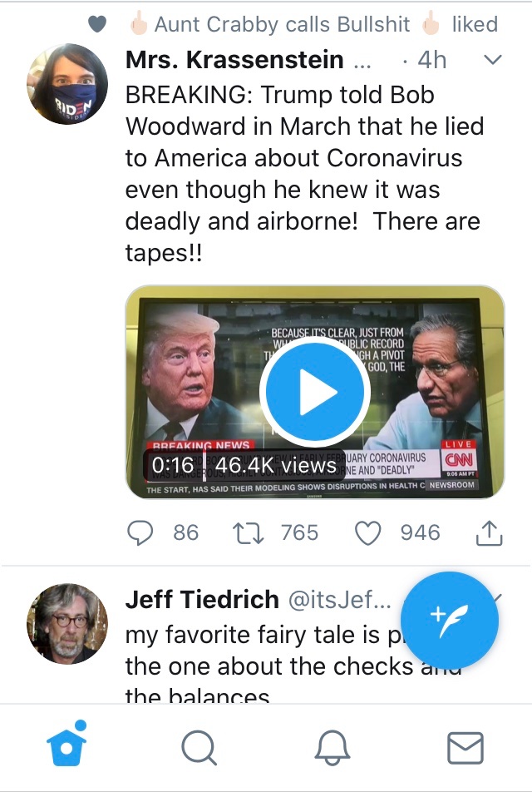Like Mrs. Krassenstein's tweet with heart

[x=367, y=532]
